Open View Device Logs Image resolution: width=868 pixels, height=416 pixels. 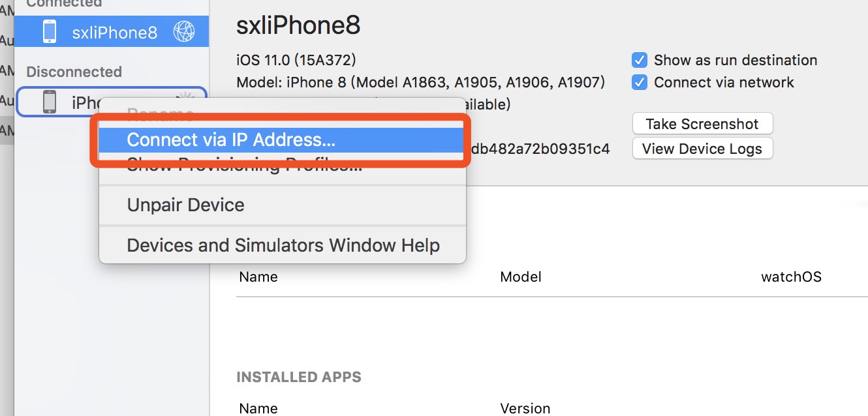tap(702, 149)
